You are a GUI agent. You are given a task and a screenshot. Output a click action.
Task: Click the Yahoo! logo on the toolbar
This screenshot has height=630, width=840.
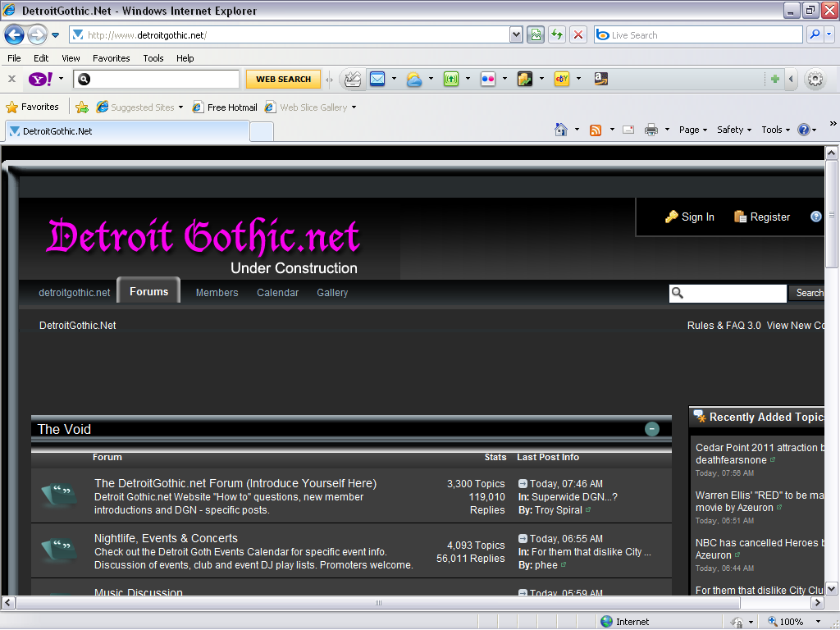tap(40, 80)
